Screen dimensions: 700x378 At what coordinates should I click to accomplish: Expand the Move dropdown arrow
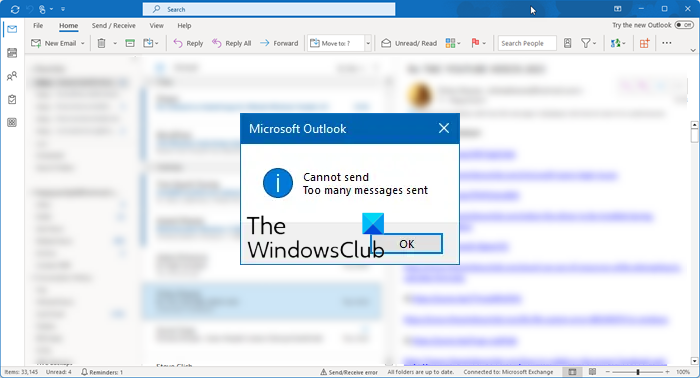pyautogui.click(x=157, y=43)
